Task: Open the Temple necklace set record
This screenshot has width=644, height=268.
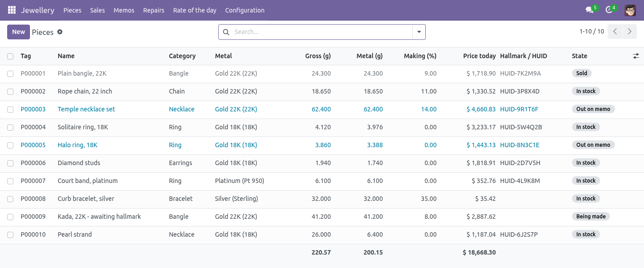Action: click(86, 109)
